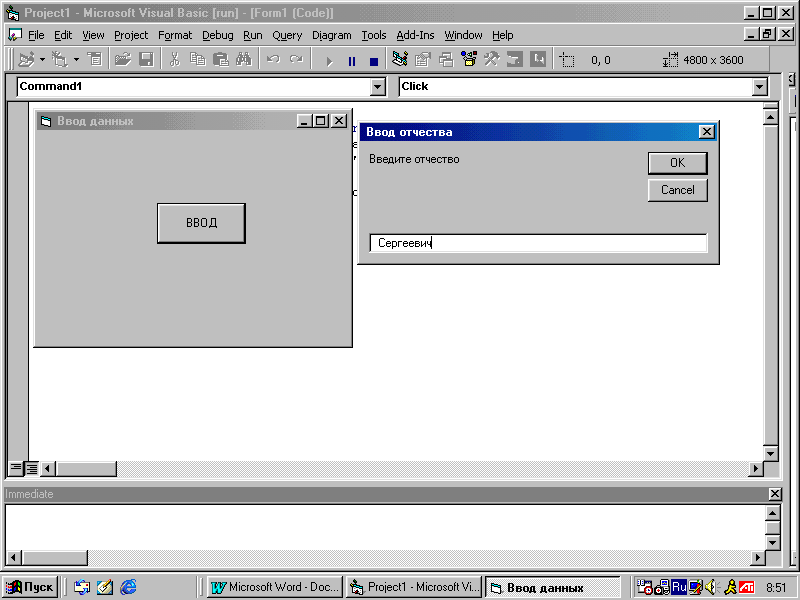This screenshot has width=800, height=600.
Task: Switch to Microsoft Word taskbar button
Action: tap(275, 587)
